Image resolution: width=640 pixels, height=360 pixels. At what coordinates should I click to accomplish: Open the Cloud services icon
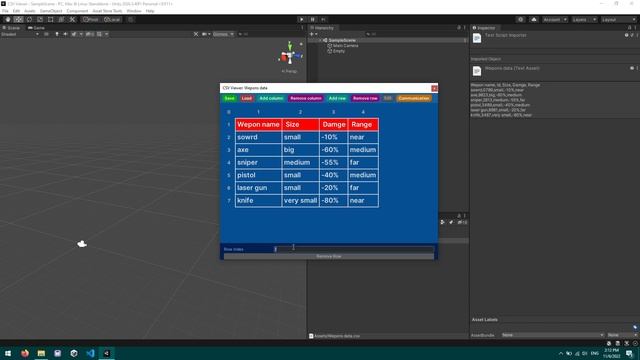click(533, 20)
